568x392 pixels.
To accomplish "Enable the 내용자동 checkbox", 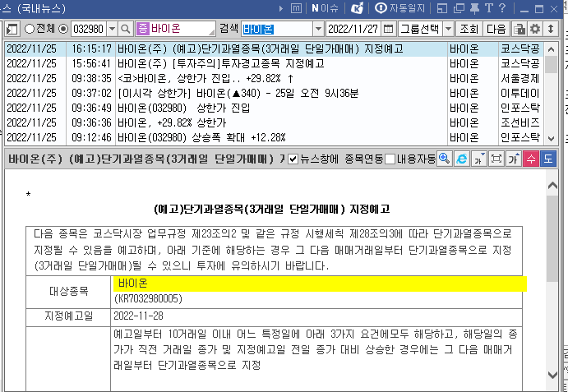I will pos(390,159).
